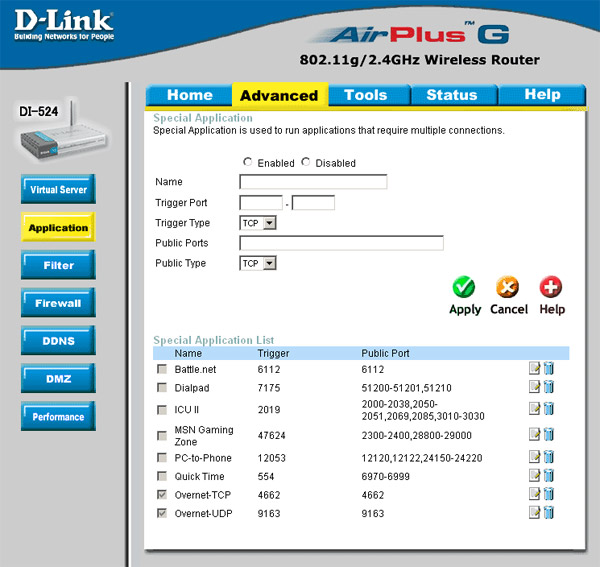Image resolution: width=600 pixels, height=567 pixels.
Task: Click public port 51200-51201,51210
Action: click(406, 388)
